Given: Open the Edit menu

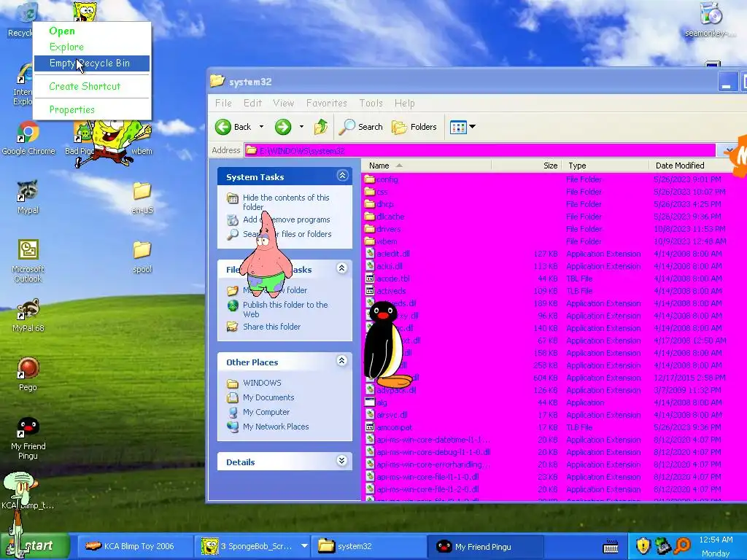Looking at the screenshot, I should point(252,104).
